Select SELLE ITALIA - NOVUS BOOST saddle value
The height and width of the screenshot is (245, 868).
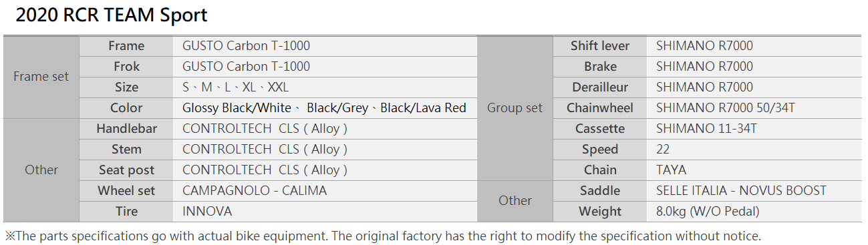point(741,191)
